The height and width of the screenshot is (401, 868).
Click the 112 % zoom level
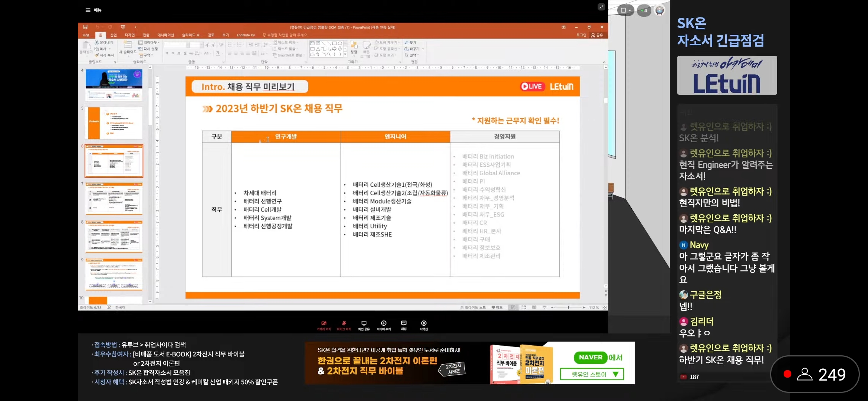(x=594, y=307)
